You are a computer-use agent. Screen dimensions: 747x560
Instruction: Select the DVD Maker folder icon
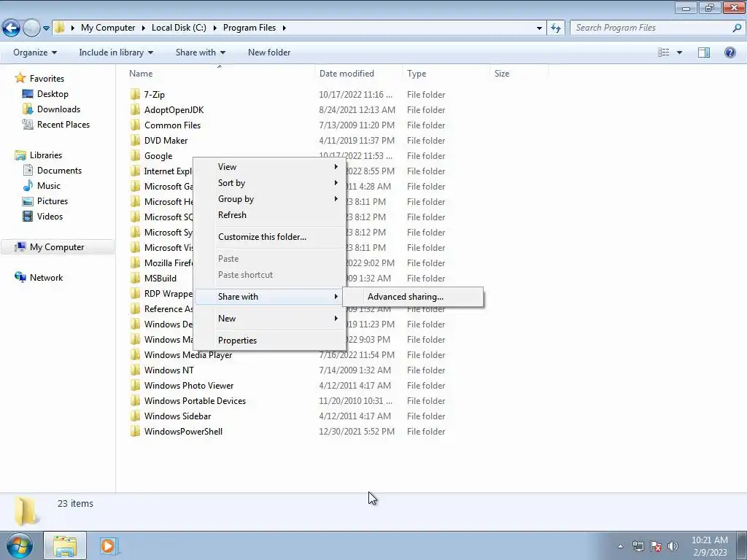click(x=135, y=140)
